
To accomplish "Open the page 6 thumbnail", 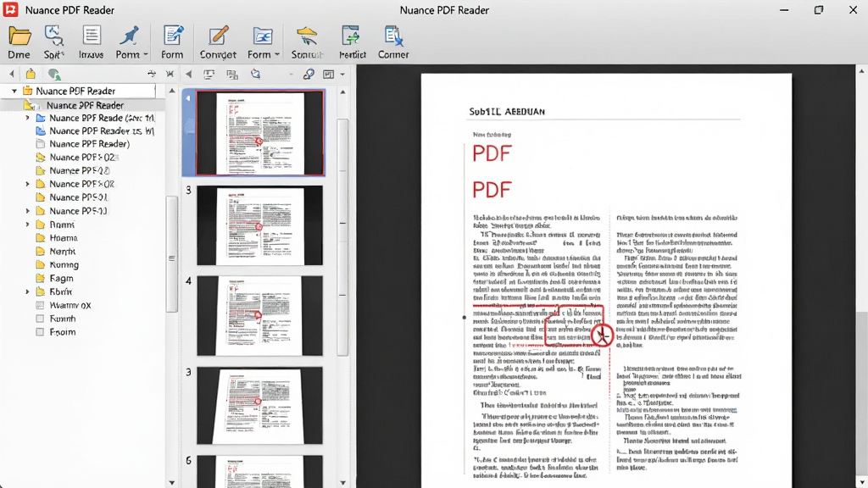I will point(259,471).
